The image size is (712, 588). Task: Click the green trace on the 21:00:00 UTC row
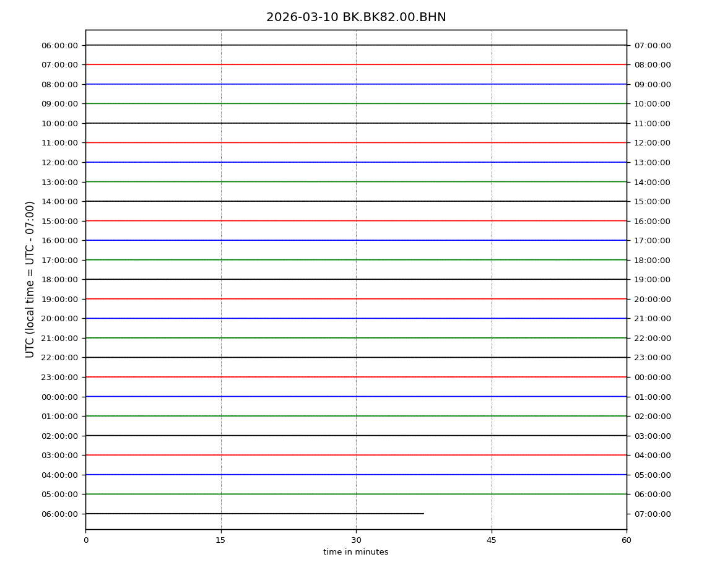(x=356, y=338)
